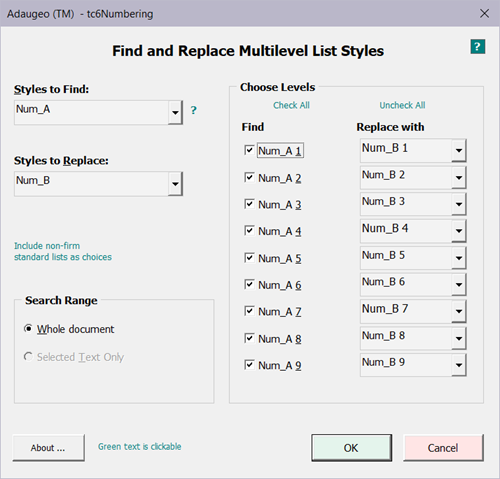
Task: Click the Uncheck All link
Action: [402, 105]
